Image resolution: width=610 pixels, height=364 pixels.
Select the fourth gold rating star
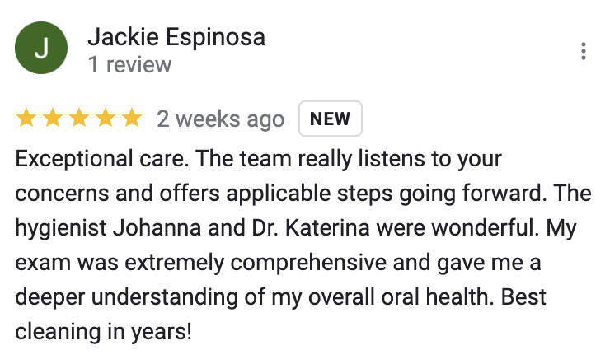coord(106,118)
